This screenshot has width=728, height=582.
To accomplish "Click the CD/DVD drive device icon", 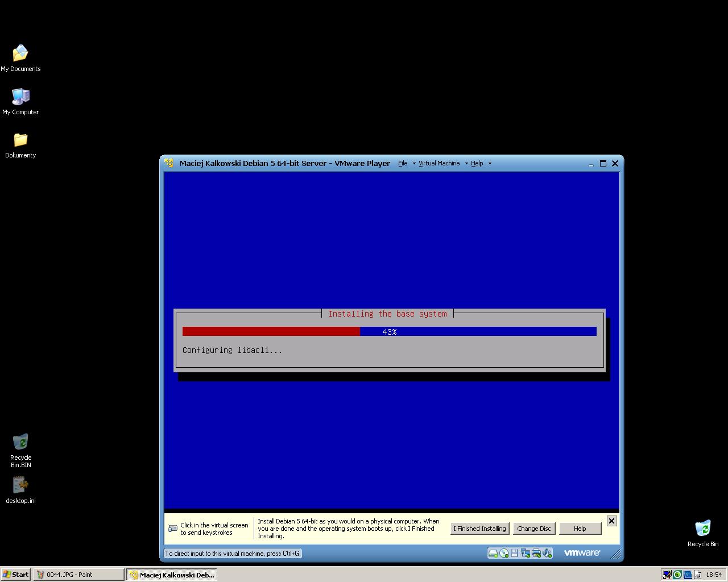I will tap(504, 553).
